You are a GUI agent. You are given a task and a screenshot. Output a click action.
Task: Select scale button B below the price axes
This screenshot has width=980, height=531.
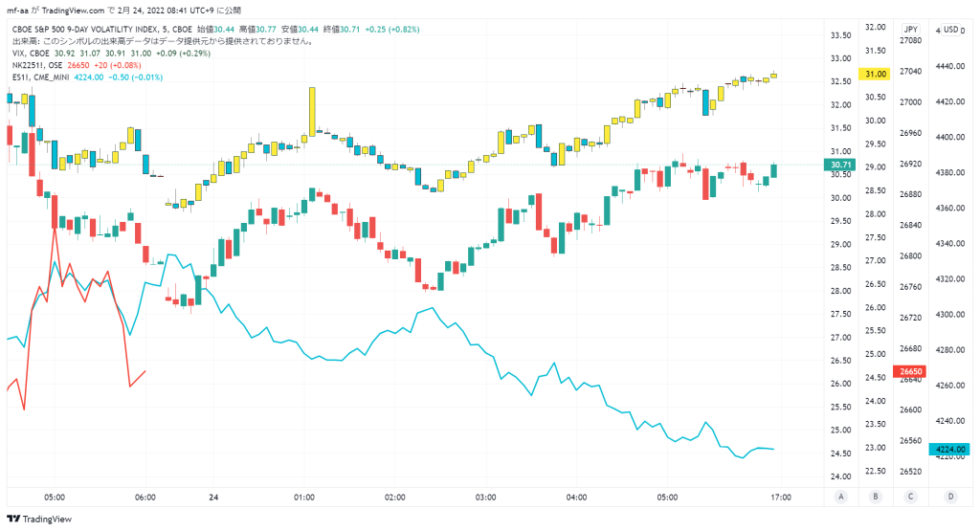point(876,497)
